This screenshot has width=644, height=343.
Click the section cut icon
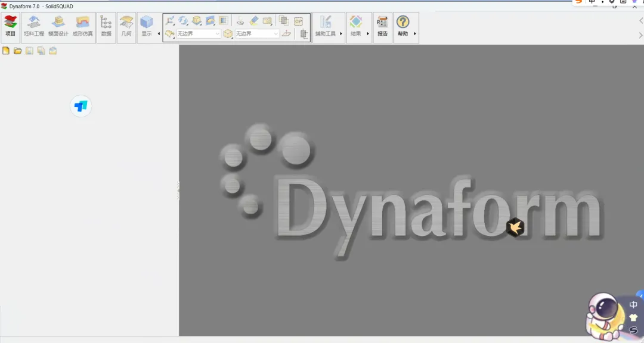click(x=304, y=33)
